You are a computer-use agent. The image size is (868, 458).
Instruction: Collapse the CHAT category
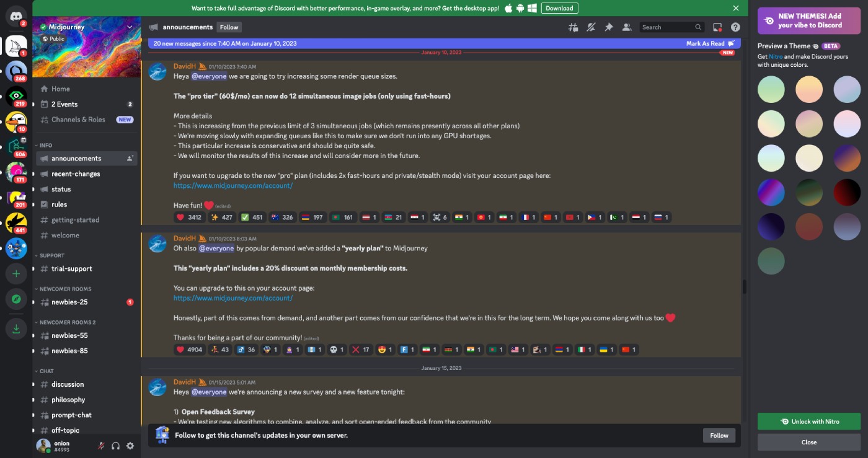pos(46,371)
